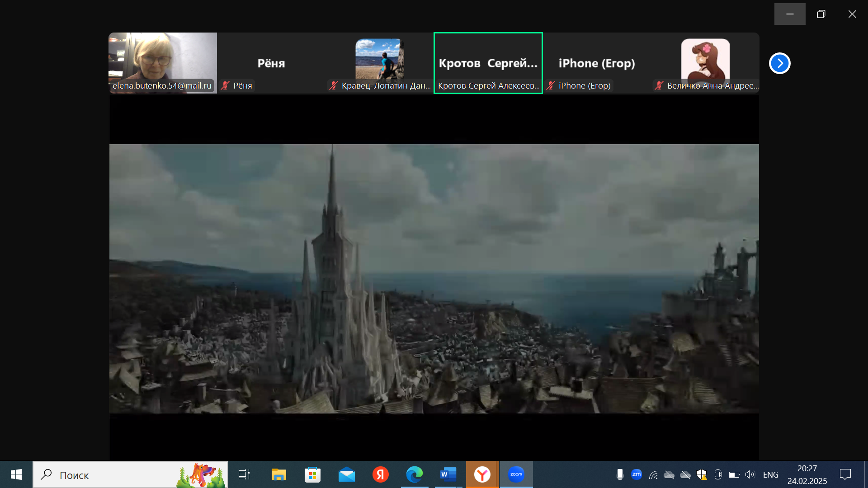Viewport: 868px width, 488px height.
Task: Switch input language from ENG
Action: pyautogui.click(x=771, y=474)
